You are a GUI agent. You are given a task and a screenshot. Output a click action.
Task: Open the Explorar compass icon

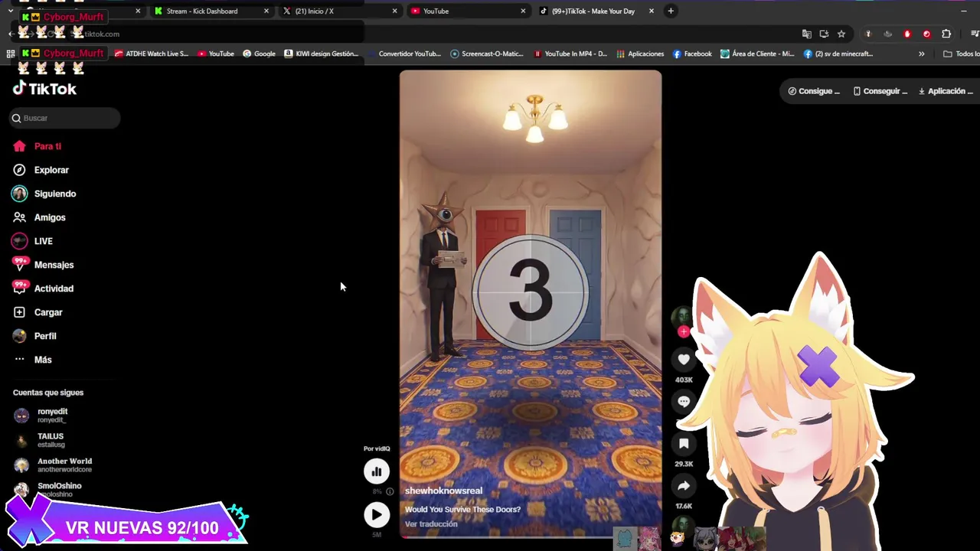19,170
